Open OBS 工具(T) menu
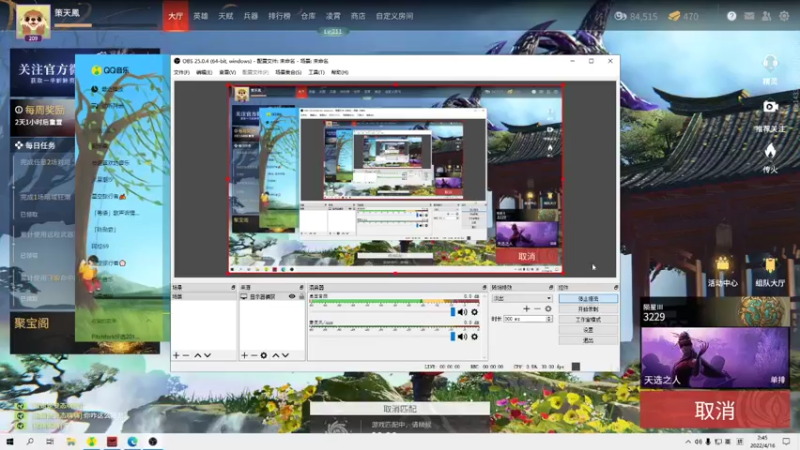This screenshot has height=450, width=800. (316, 72)
